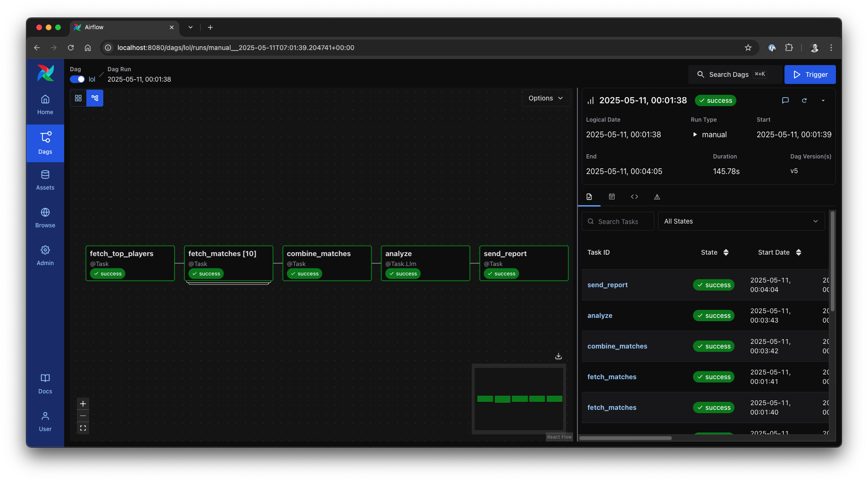Open the send_report task details link
This screenshot has height=482, width=868.
607,285
